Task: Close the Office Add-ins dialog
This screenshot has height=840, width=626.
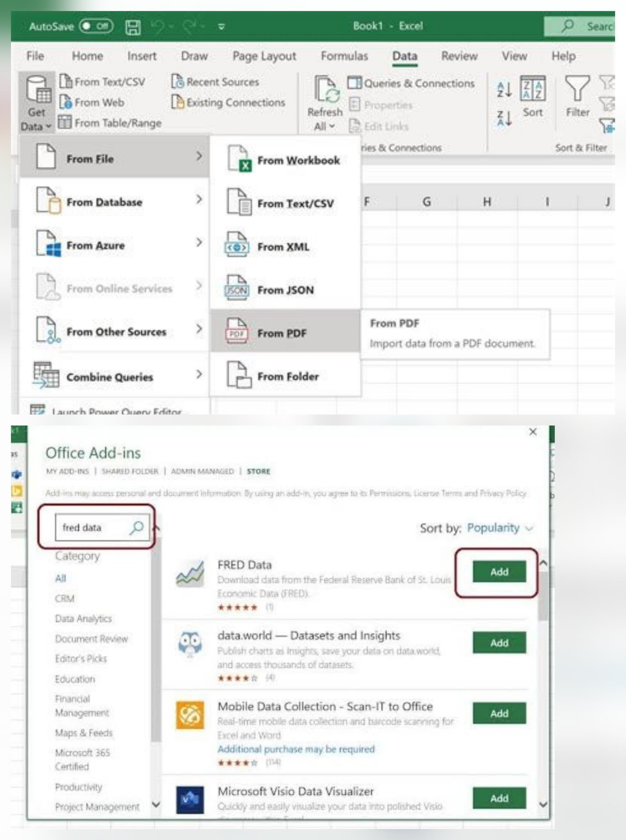Action: (533, 432)
